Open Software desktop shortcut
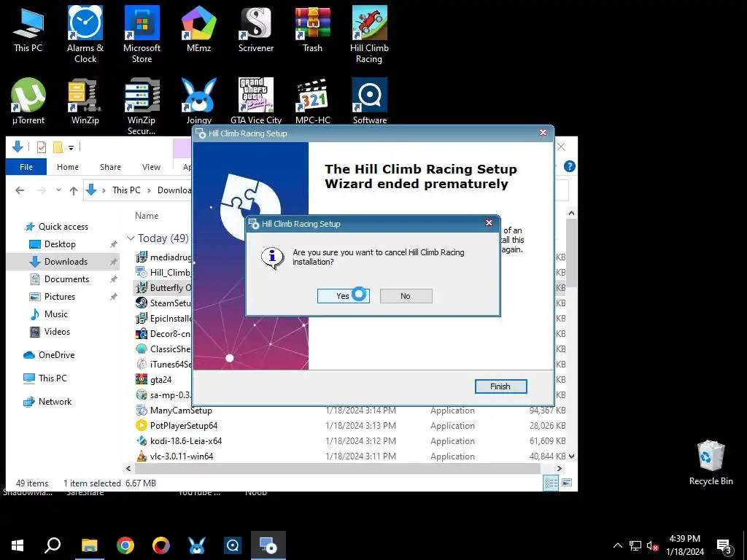 point(369,101)
